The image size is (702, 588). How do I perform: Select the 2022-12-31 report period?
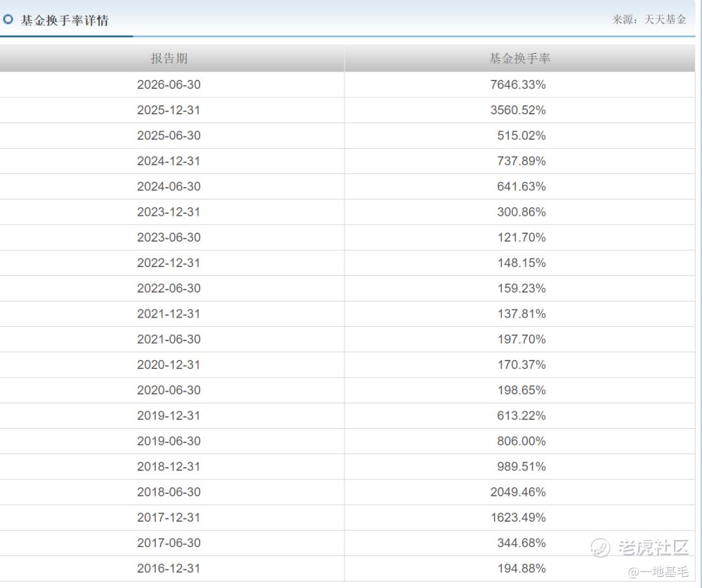tap(169, 263)
